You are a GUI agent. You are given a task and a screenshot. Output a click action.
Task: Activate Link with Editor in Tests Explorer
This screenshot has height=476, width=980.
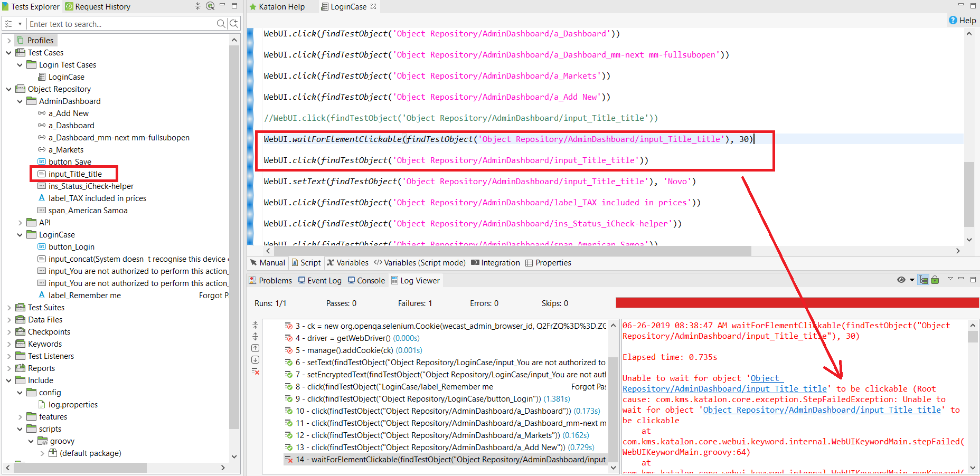click(210, 6)
